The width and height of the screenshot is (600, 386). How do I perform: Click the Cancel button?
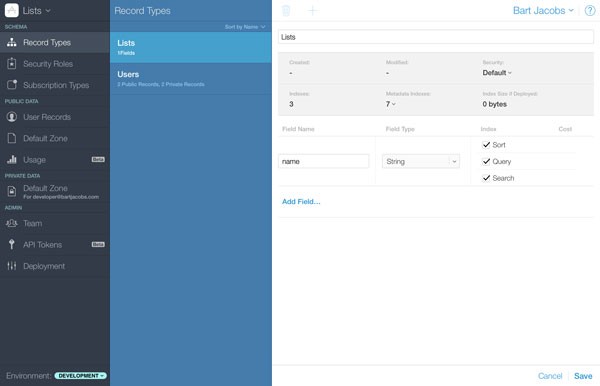[550, 376]
